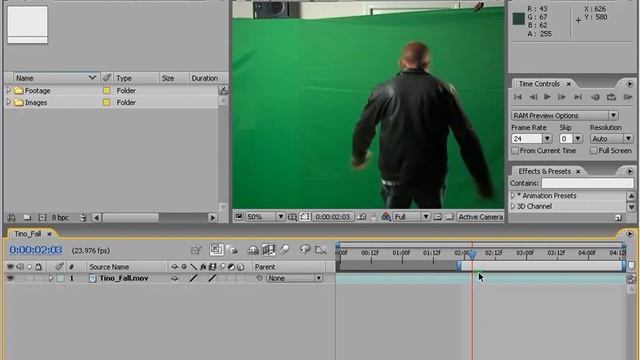Image resolution: width=640 pixels, height=360 pixels.
Task: Open grid and guide options in viewer
Action: point(292,217)
